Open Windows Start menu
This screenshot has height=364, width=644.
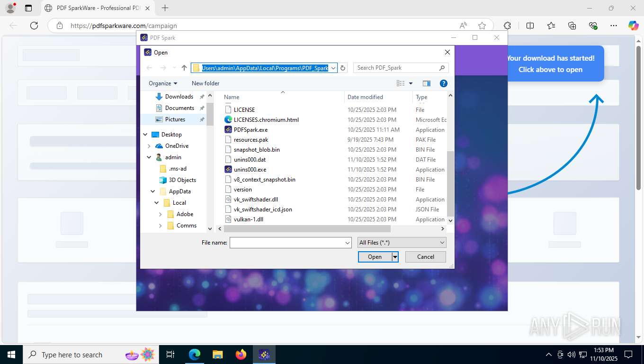[11, 355]
